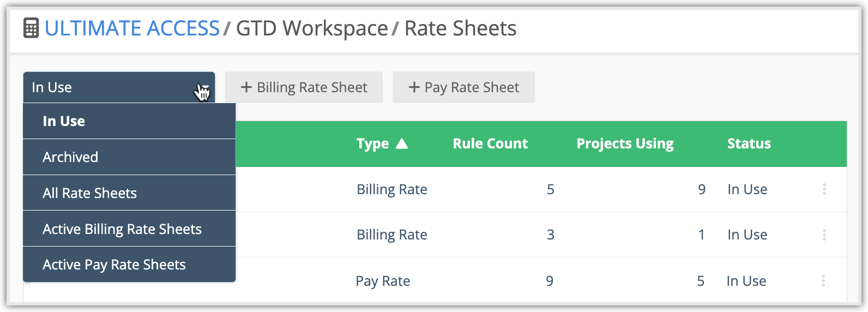Open the ULTIMATE ACCESS breadcrumb link
Screen dimensions: 868x312
click(x=132, y=28)
